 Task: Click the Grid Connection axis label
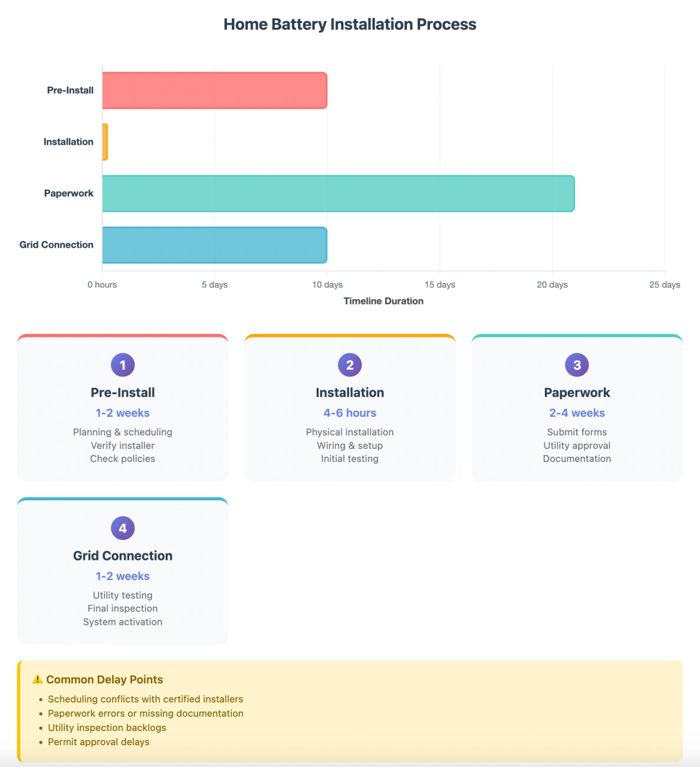click(x=56, y=245)
